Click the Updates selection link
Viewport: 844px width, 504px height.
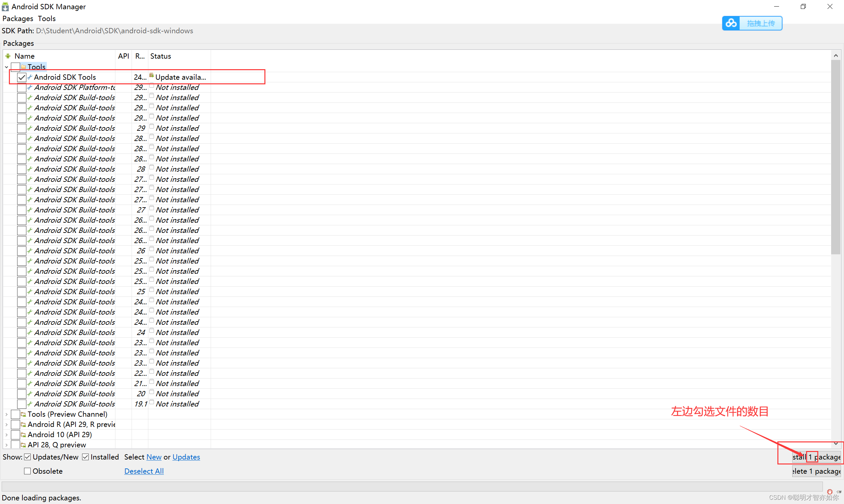(x=186, y=457)
